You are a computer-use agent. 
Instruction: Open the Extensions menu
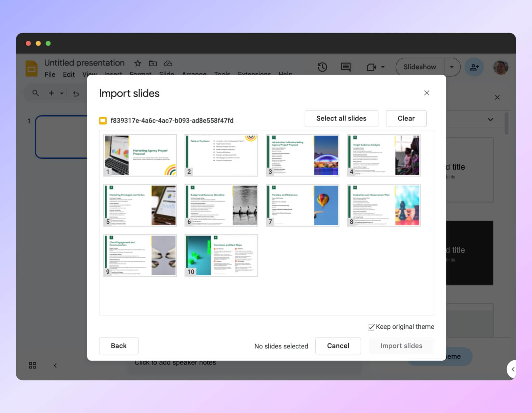coord(254,74)
